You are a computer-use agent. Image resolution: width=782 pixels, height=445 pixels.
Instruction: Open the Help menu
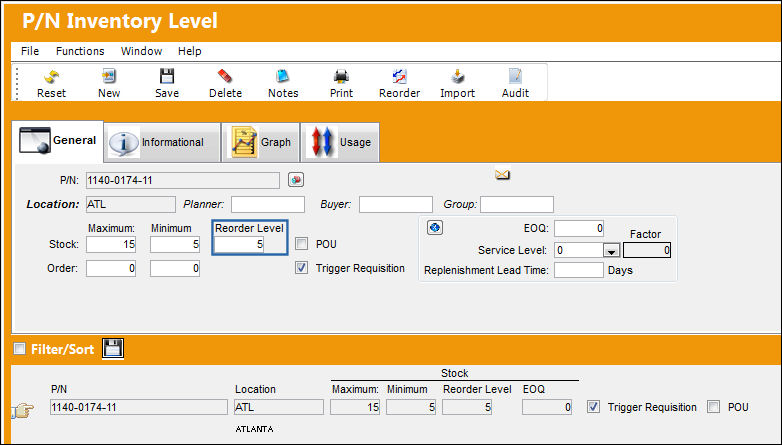pyautogui.click(x=190, y=51)
